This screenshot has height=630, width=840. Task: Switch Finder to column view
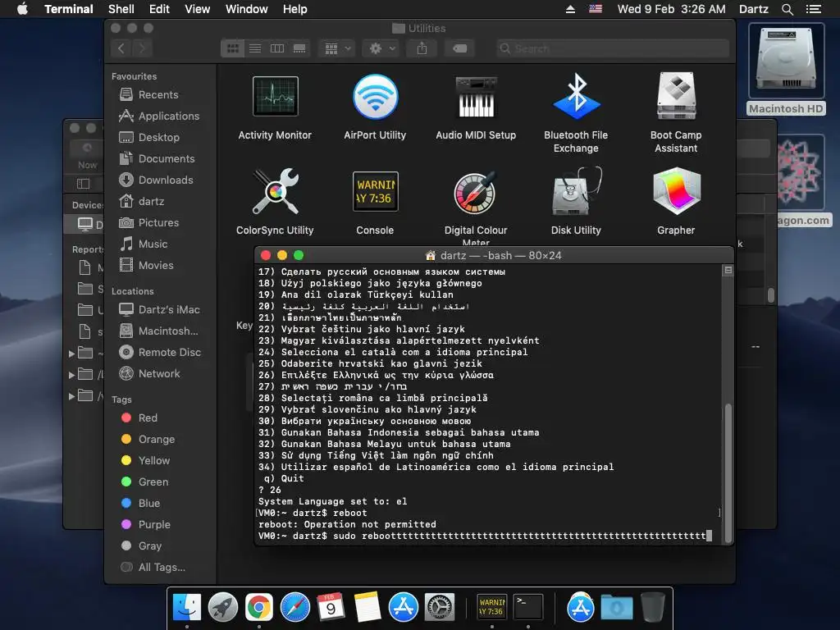coord(277,48)
